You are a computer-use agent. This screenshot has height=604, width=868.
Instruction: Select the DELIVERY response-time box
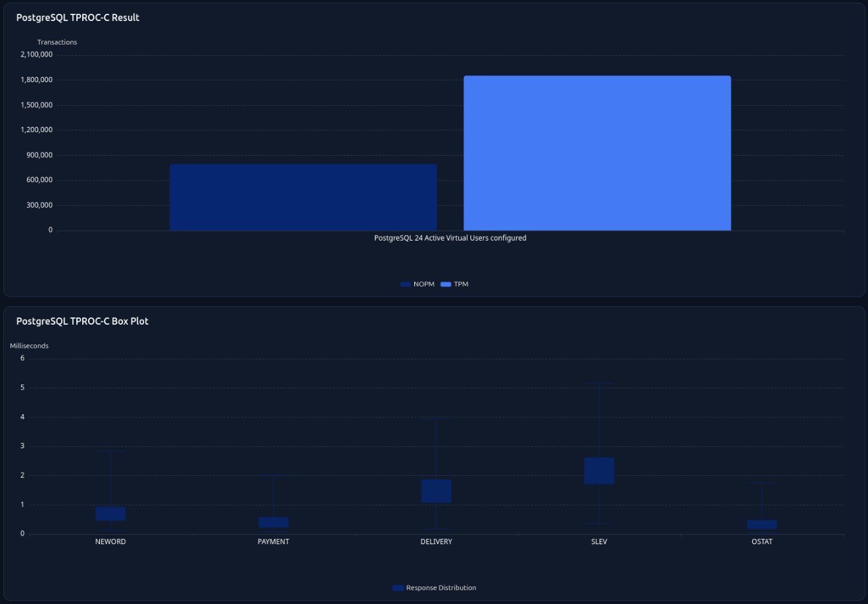437,491
